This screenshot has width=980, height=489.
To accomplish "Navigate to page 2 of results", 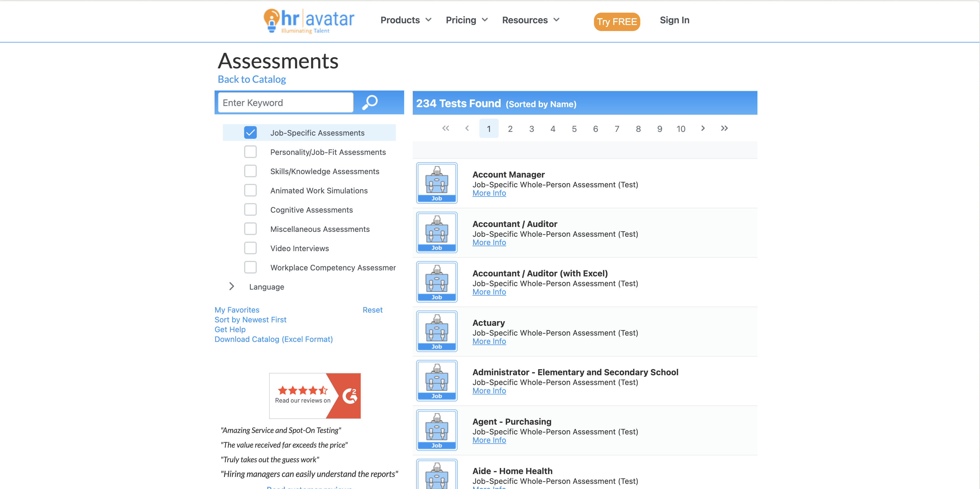I will (x=511, y=129).
